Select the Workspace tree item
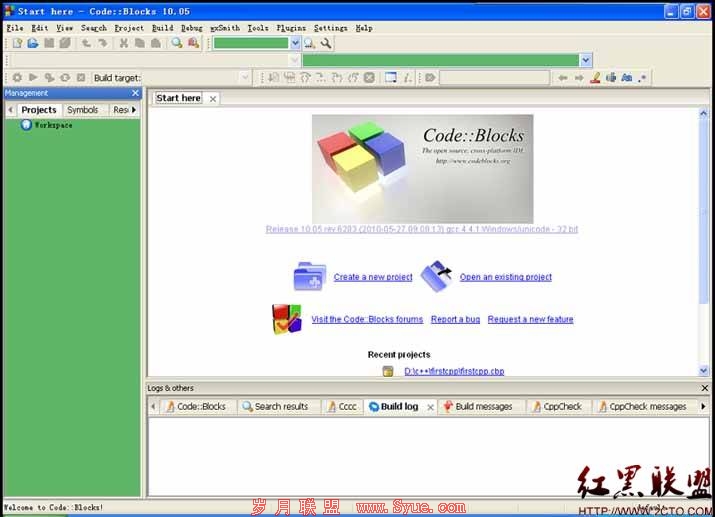This screenshot has height=517, width=715. click(53, 125)
